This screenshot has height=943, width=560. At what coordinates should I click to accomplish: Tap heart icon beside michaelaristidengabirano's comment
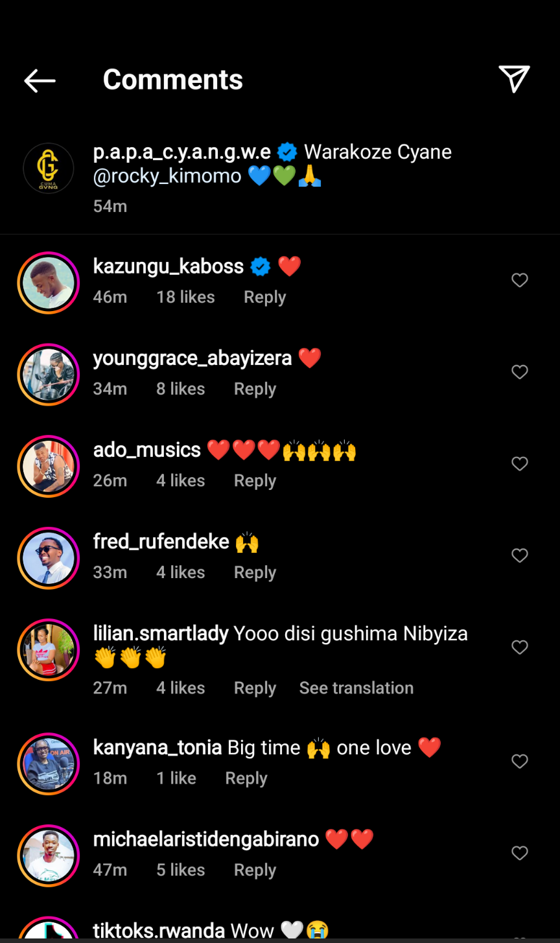520,854
